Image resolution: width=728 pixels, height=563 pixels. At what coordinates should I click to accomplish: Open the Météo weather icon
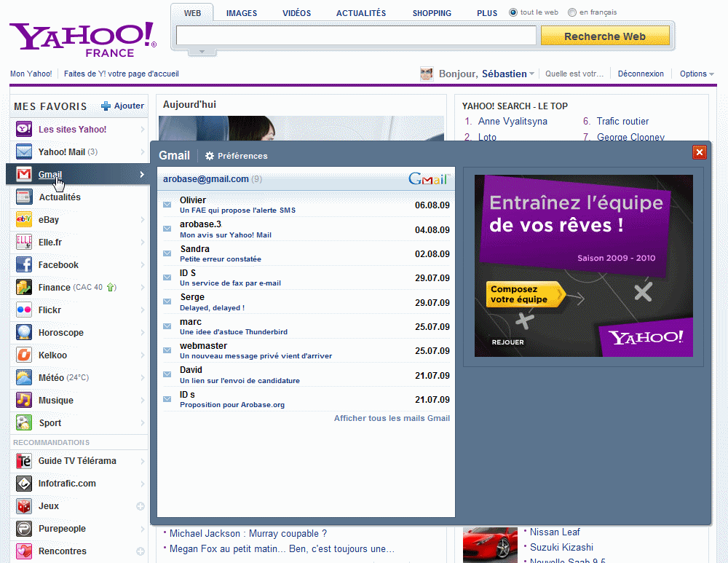(x=24, y=378)
